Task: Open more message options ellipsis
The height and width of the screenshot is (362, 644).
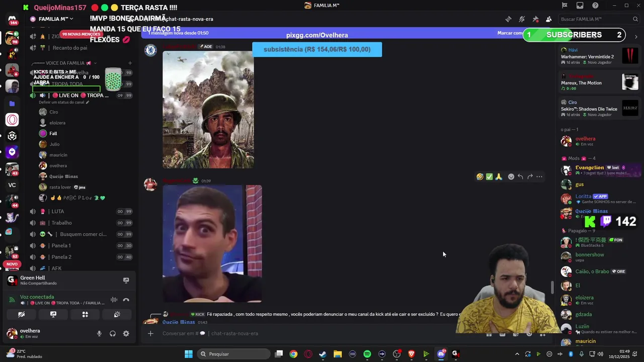Action: point(539,176)
